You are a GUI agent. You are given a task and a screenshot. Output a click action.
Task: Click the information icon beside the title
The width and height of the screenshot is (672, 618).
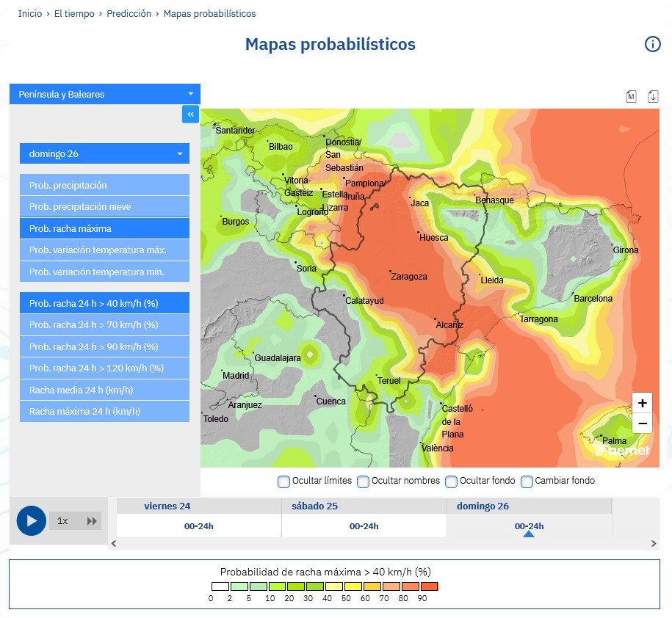coord(652,44)
